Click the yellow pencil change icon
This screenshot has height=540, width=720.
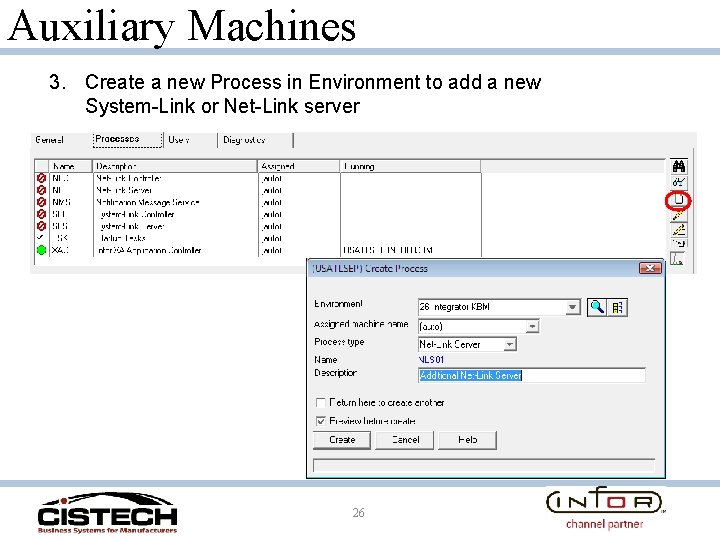(x=679, y=215)
